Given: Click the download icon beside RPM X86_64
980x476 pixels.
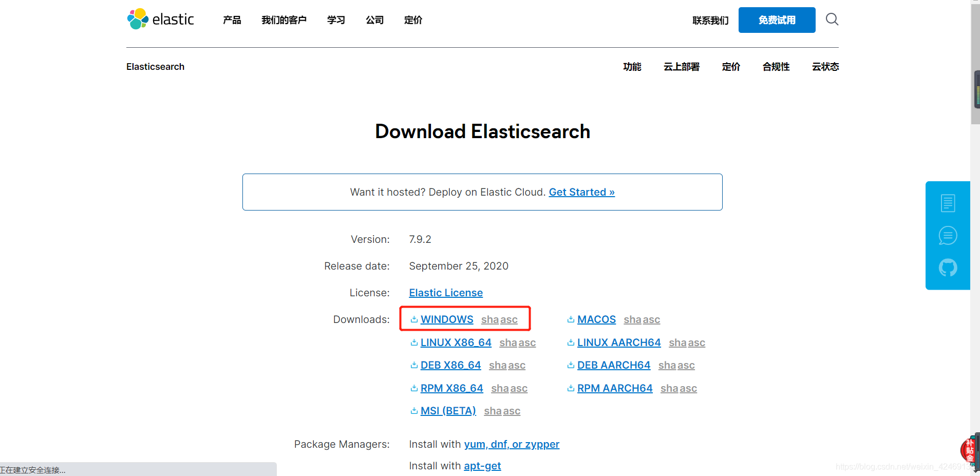Looking at the screenshot, I should [x=414, y=388].
